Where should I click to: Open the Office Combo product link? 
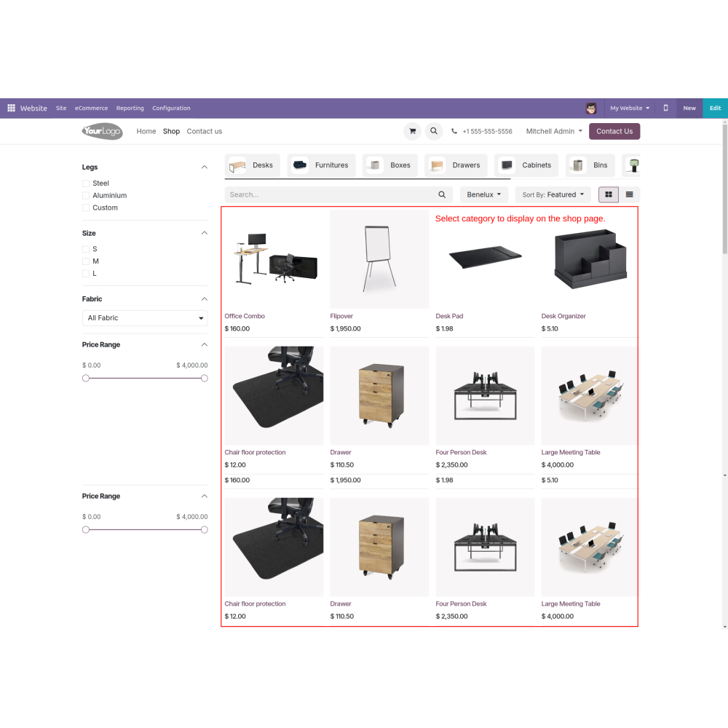coord(245,316)
